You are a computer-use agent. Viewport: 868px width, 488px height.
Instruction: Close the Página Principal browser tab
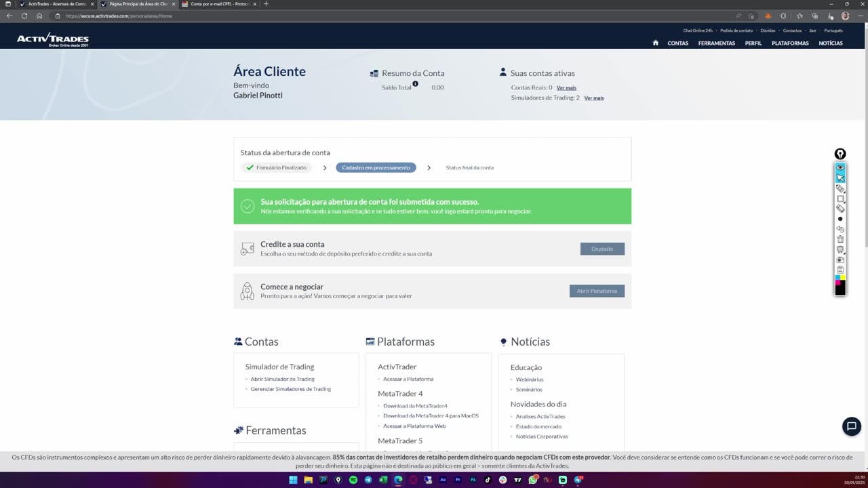coord(174,4)
